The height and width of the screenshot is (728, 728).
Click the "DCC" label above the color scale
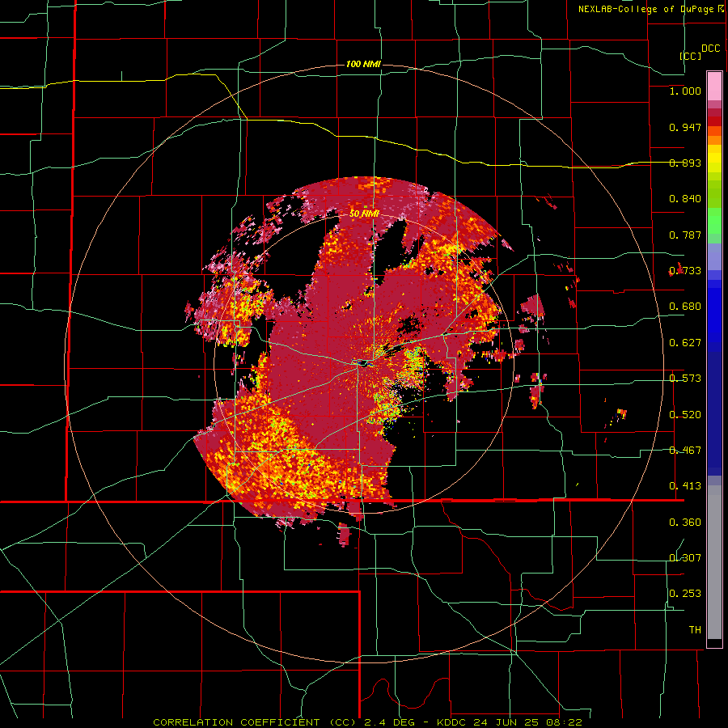pyautogui.click(x=711, y=49)
